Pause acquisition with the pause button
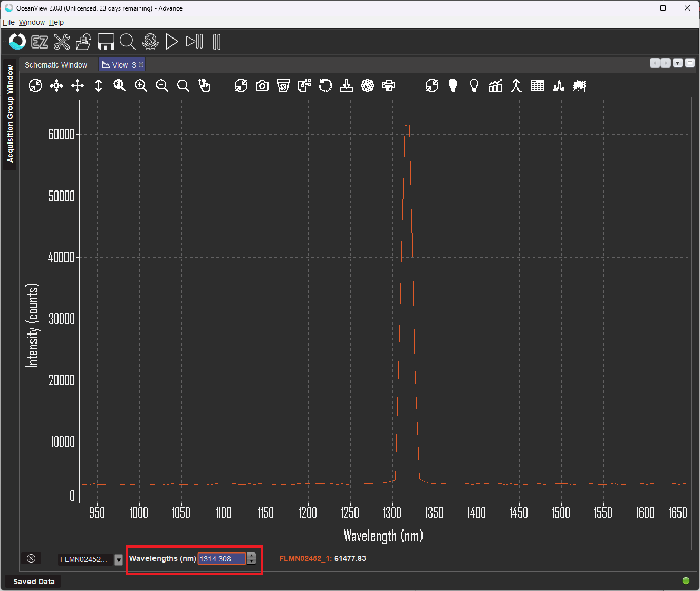The image size is (700, 591). tap(217, 42)
